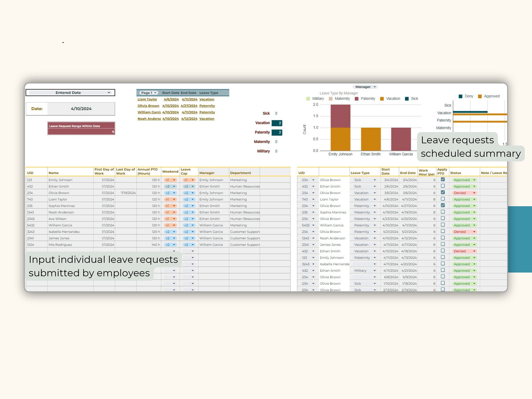This screenshot has width=532, height=399.
Task: Check Apply PTO for Ethan Smith's sick leave
Action: [443, 186]
